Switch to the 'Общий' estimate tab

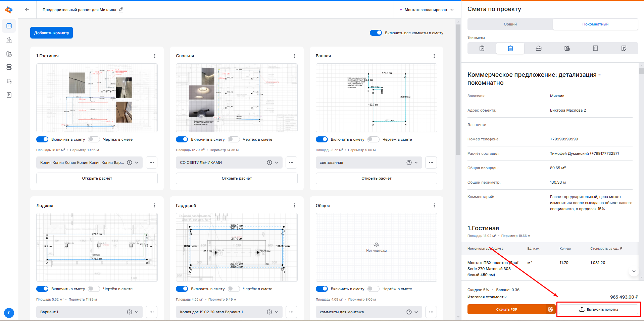tap(510, 24)
